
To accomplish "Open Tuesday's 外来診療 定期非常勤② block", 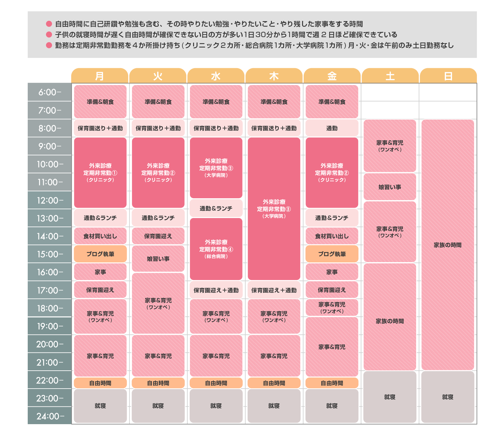I will pyautogui.click(x=158, y=172).
